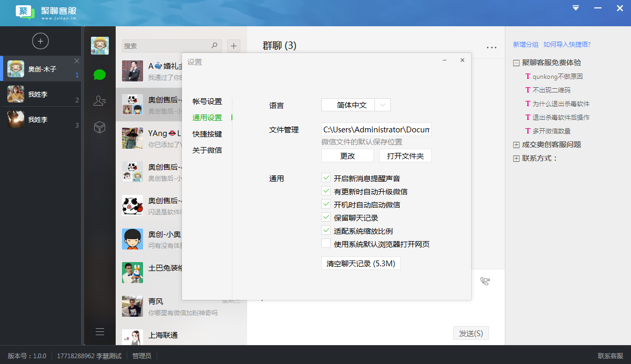Open the 快捷按键 settings tab
The height and width of the screenshot is (364, 631).
[x=207, y=134]
